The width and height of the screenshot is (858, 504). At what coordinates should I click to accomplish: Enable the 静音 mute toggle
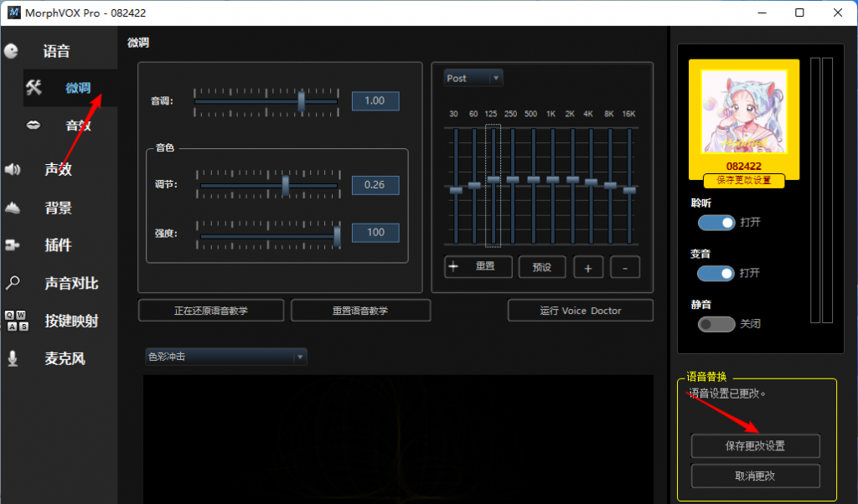coord(716,324)
